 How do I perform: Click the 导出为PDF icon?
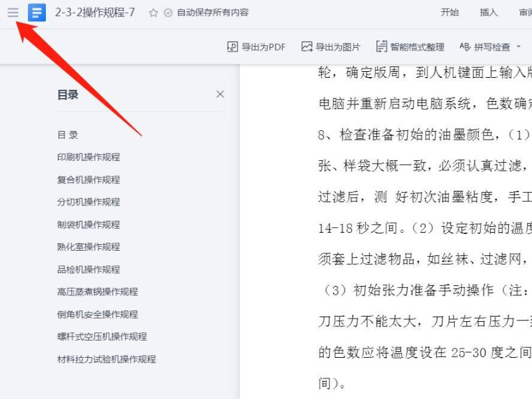[x=232, y=47]
